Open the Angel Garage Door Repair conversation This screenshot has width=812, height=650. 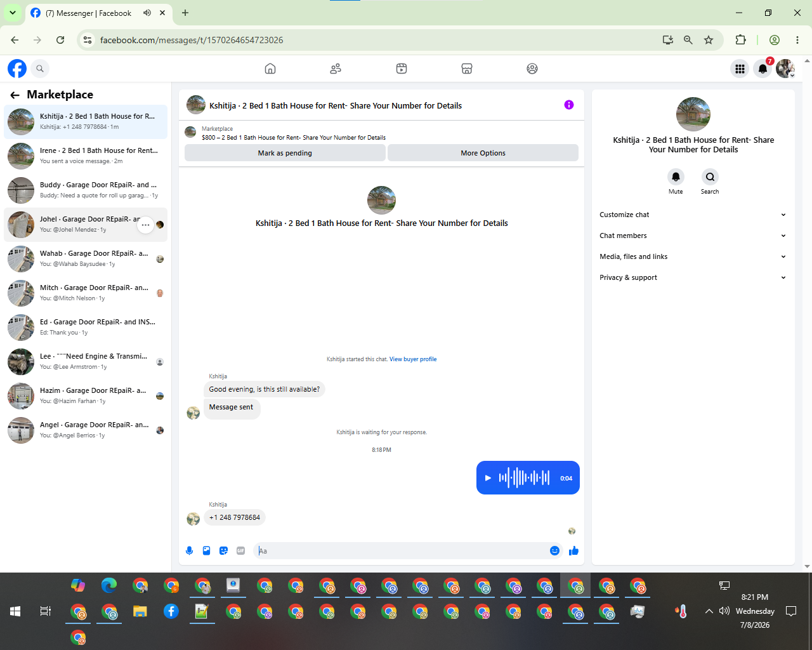pos(86,430)
